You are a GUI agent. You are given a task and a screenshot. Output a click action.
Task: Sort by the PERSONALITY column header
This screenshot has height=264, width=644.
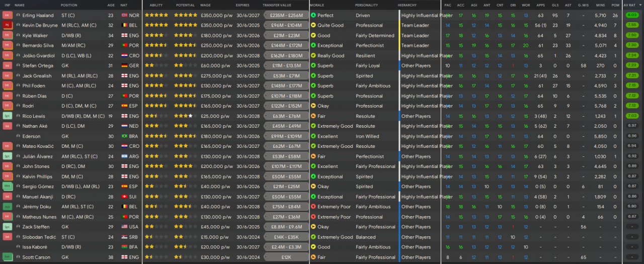tap(366, 5)
